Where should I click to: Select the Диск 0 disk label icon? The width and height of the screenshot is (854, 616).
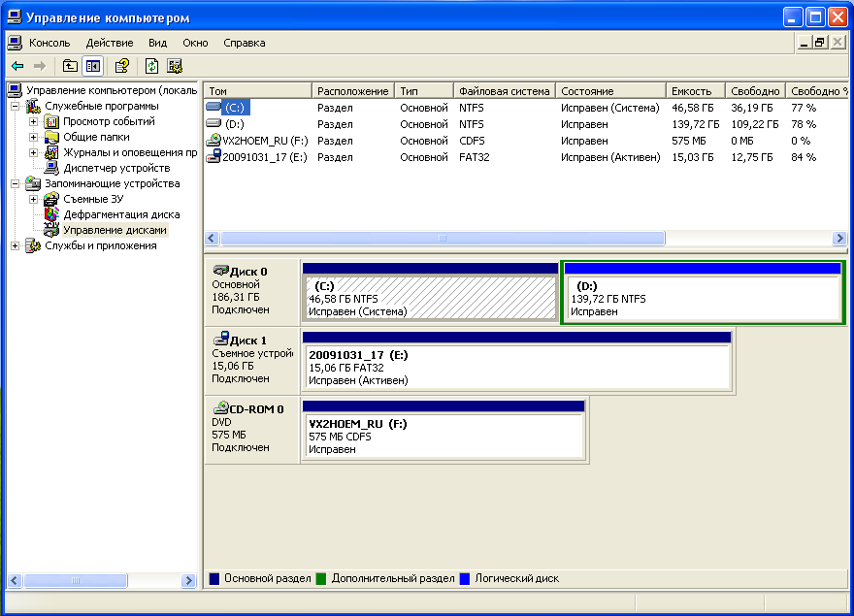pyautogui.click(x=220, y=272)
